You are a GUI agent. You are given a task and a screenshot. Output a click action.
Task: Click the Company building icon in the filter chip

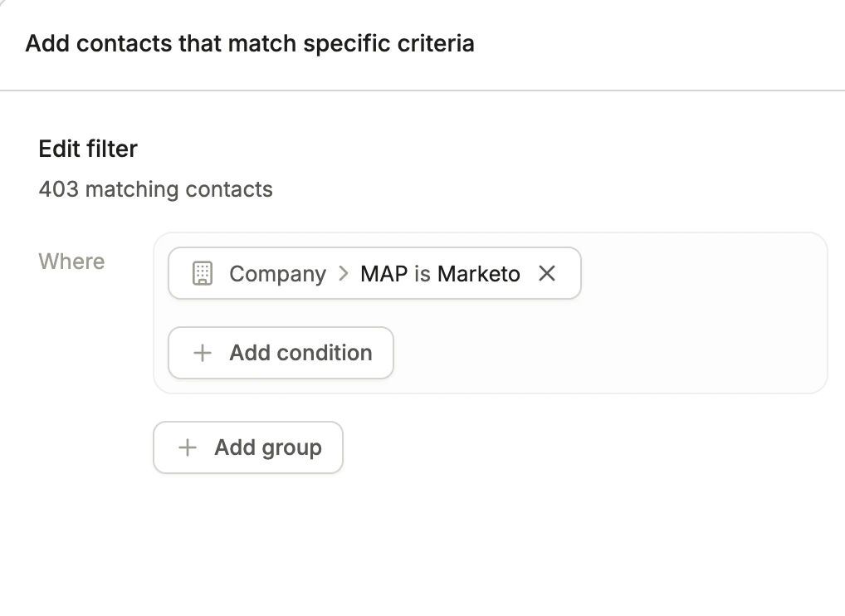click(203, 274)
